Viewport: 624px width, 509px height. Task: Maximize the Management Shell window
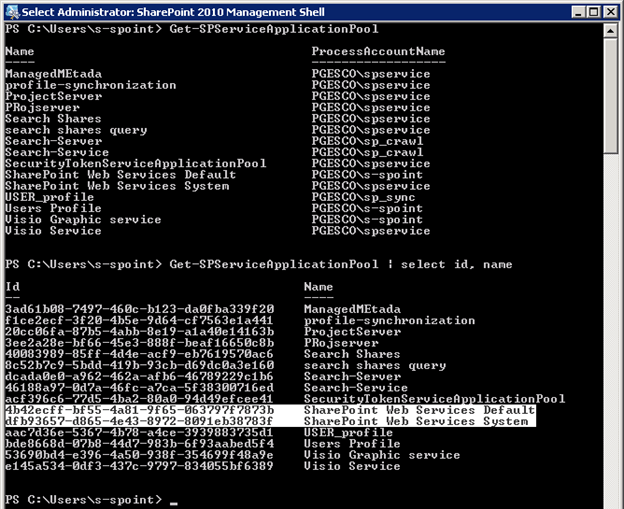[586, 11]
